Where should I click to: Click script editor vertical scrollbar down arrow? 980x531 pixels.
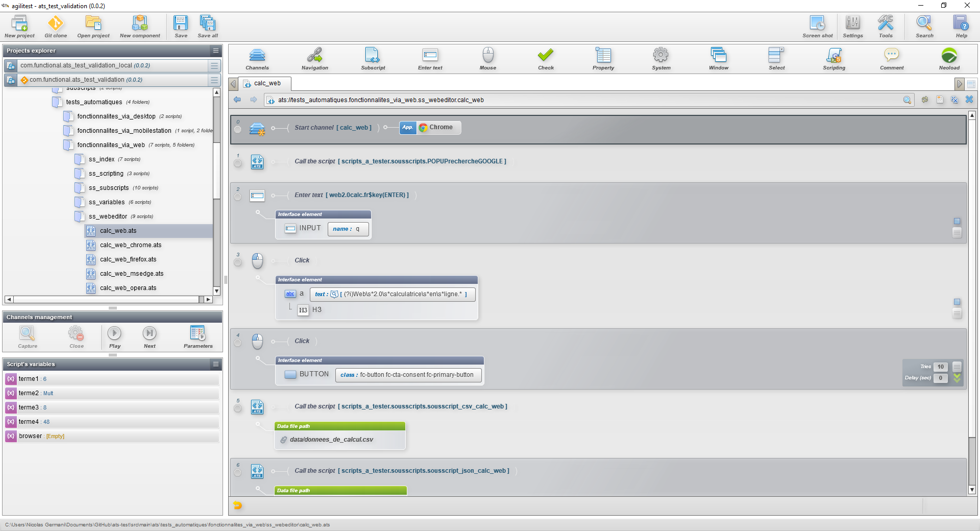coord(972,490)
